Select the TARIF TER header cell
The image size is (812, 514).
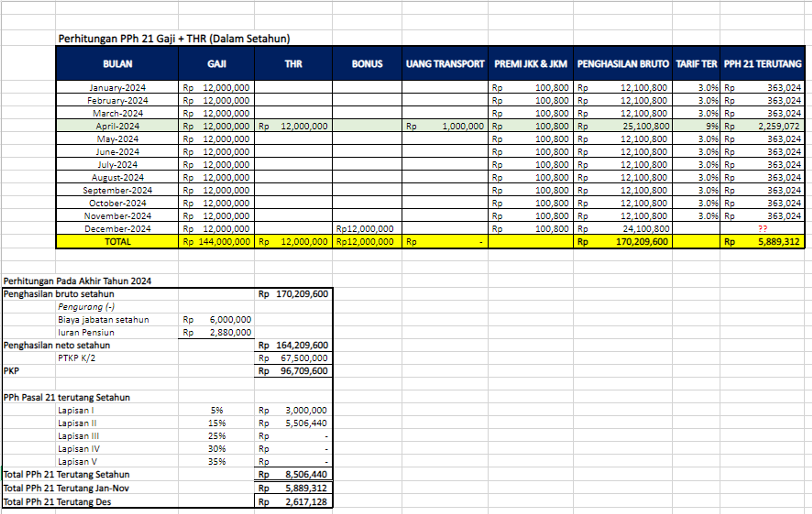coord(696,64)
